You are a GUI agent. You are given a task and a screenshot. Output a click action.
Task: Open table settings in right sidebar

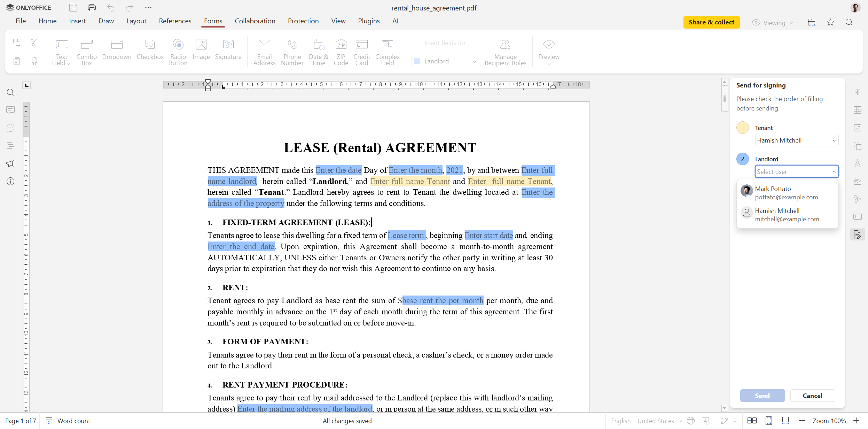(858, 110)
